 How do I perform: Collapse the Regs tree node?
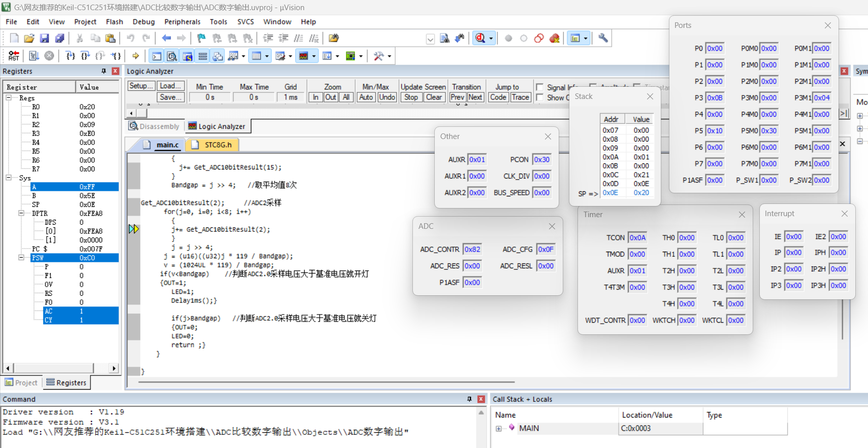[9, 97]
